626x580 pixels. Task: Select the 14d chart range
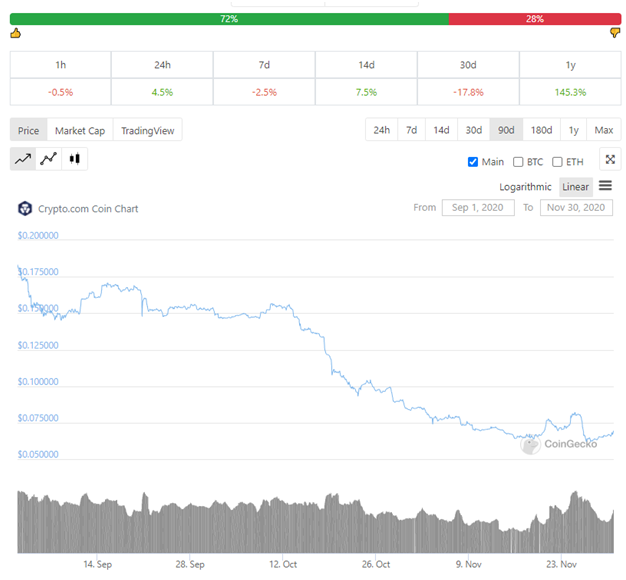click(441, 130)
